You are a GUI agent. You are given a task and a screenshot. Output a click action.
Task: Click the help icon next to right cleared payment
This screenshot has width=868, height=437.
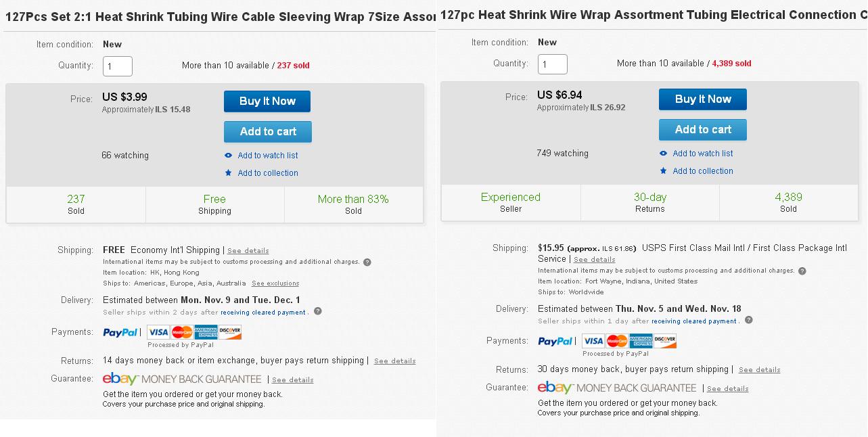coord(749,320)
